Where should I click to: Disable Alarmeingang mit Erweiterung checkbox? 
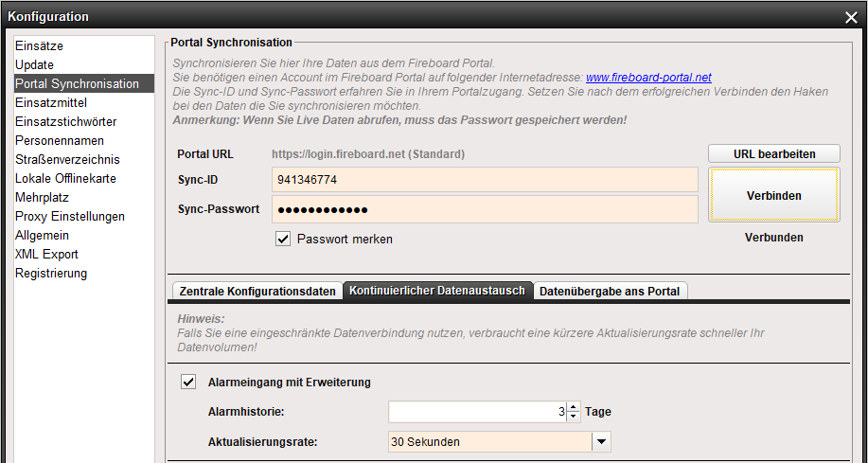[x=188, y=383]
